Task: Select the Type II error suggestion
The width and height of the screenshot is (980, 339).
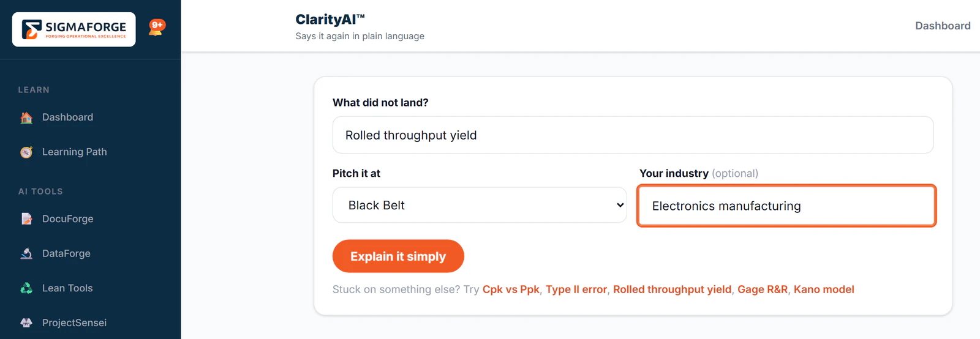Action: pos(576,289)
